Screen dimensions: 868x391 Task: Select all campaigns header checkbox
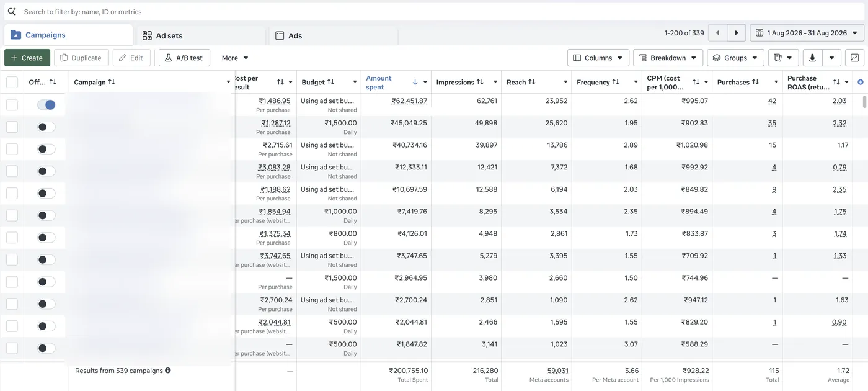coord(12,82)
